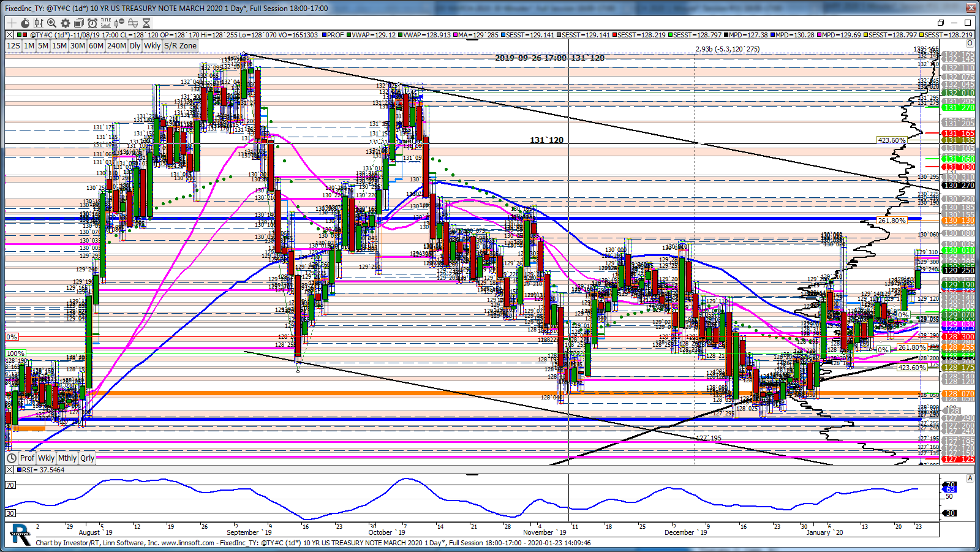The width and height of the screenshot is (980, 552).
Task: Restore the chart window using restore button
Action: coord(940,23)
